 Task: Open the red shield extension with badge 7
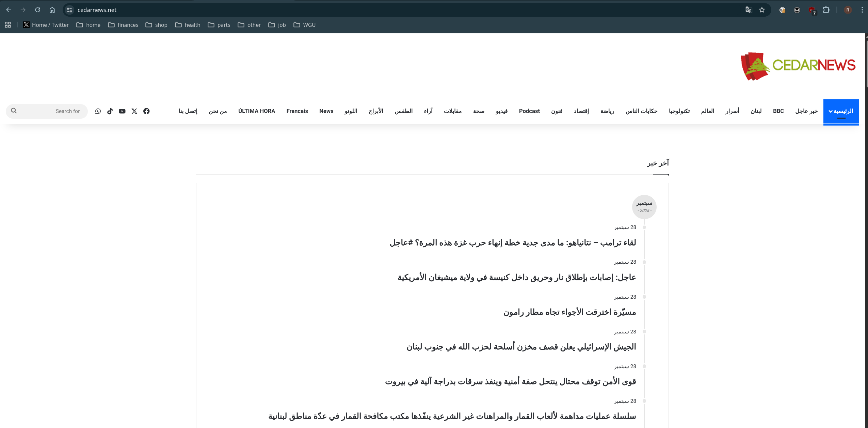pyautogui.click(x=812, y=11)
